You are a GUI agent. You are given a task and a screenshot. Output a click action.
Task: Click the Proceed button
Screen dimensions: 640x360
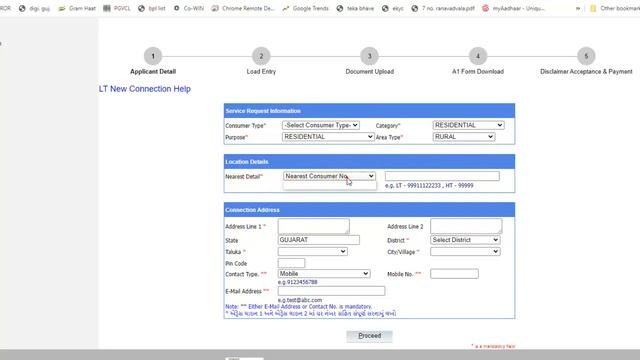coord(369,336)
